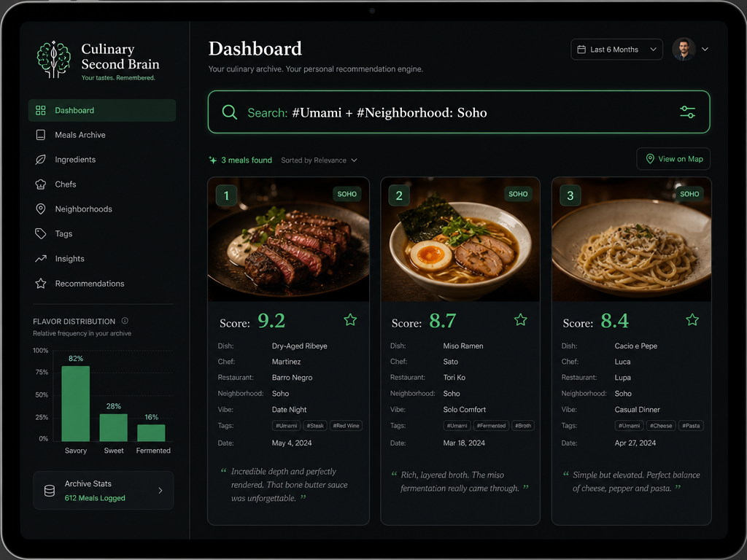Click the Flavor Distribution info icon
747x560 pixels.
tap(125, 321)
